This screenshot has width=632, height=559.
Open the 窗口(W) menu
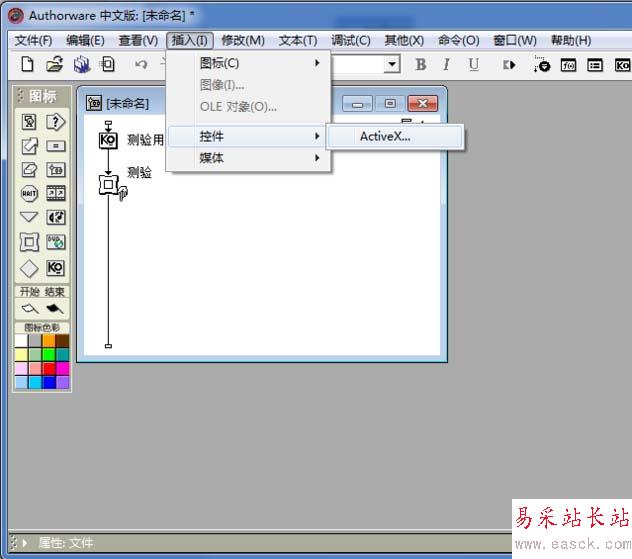[515, 41]
